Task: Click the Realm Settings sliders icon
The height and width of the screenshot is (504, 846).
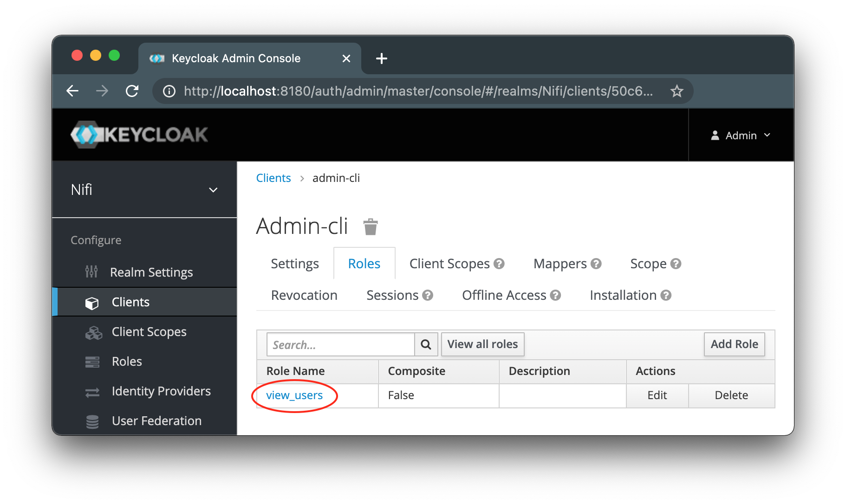Action: (x=91, y=271)
